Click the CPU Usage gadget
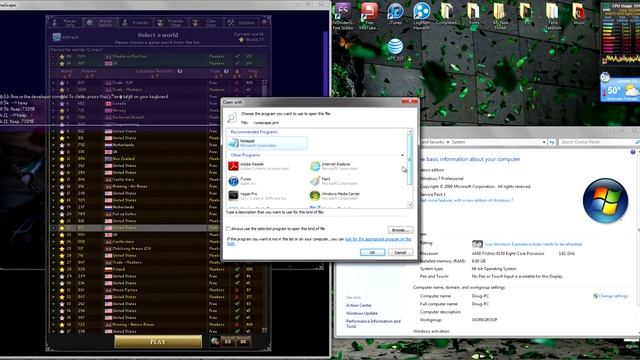Image resolution: width=640 pixels, height=360 pixels. pyautogui.click(x=621, y=33)
